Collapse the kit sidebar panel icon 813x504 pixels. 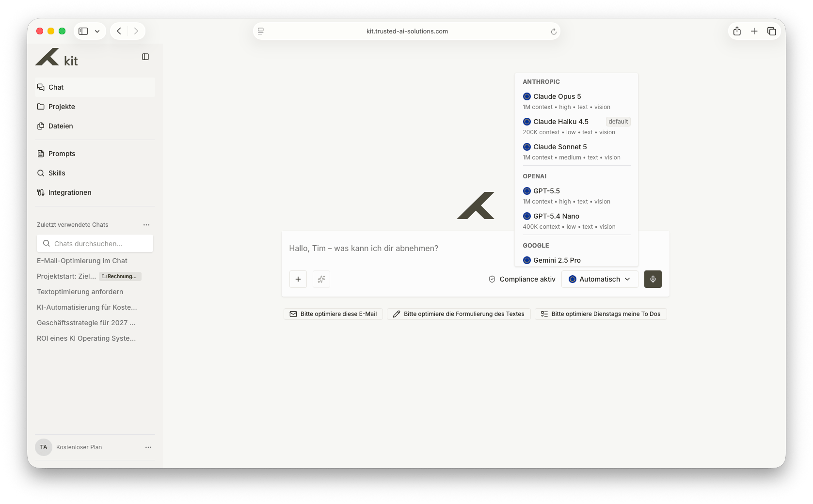point(145,57)
